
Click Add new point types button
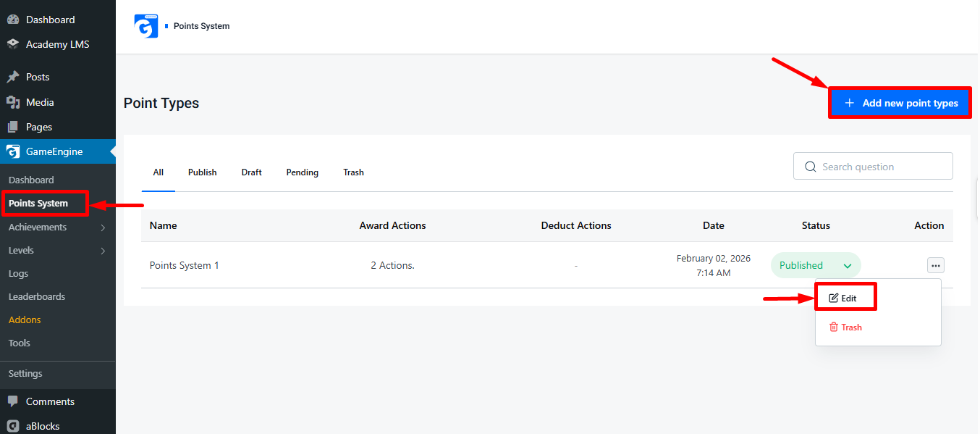900,103
